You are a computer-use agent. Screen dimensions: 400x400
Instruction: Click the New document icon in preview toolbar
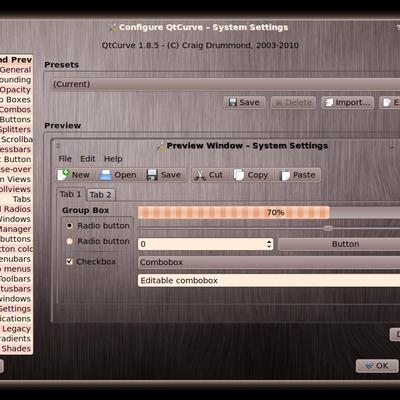pyautogui.click(x=63, y=175)
